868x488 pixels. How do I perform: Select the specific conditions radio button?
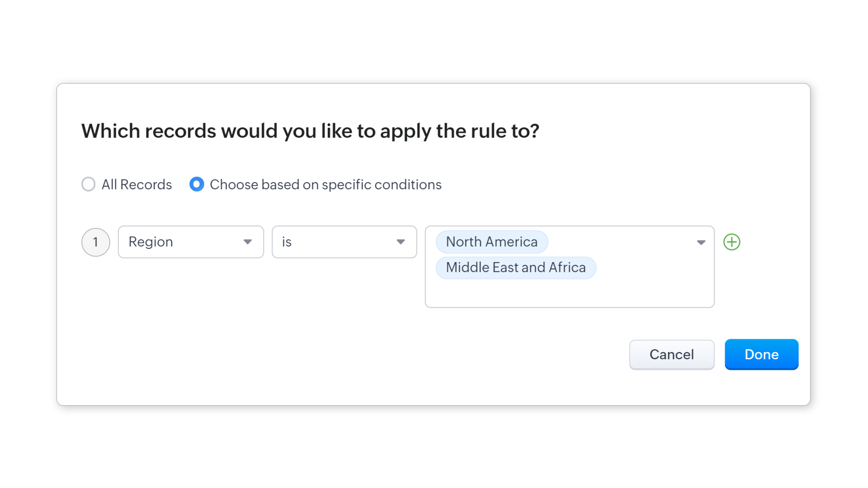(x=197, y=184)
